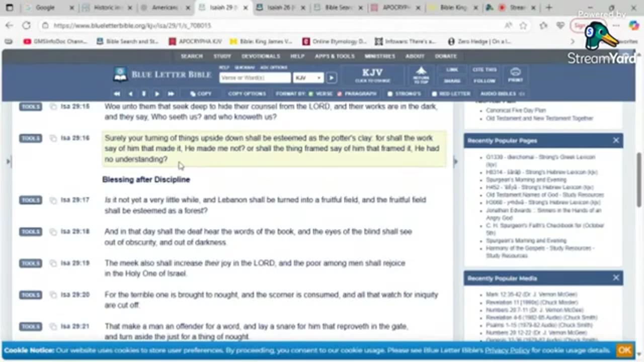Collapse left sidebar arrow handle
The image size is (644, 362).
(x=8, y=161)
